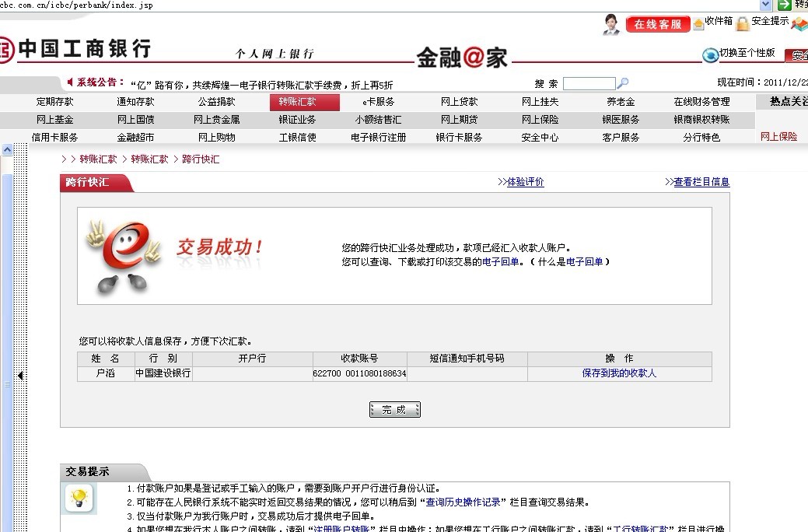Image resolution: width=808 pixels, height=532 pixels.
Task: Click inside the search input box
Action: pyautogui.click(x=589, y=82)
